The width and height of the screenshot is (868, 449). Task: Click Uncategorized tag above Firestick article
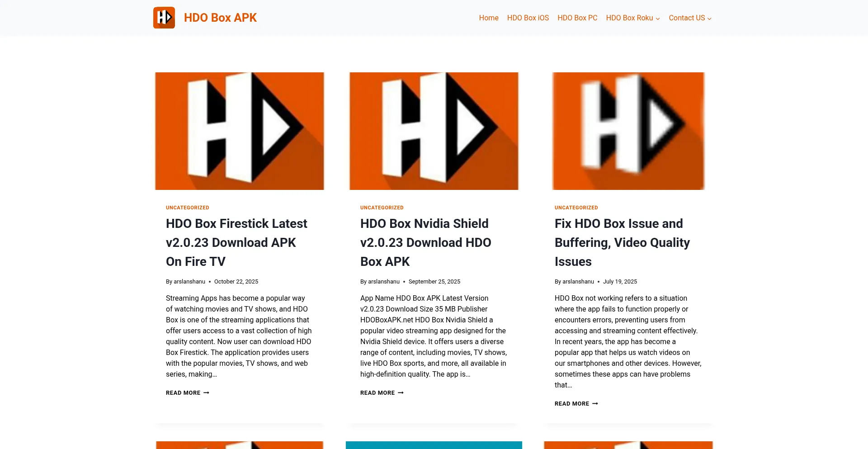[x=188, y=208]
